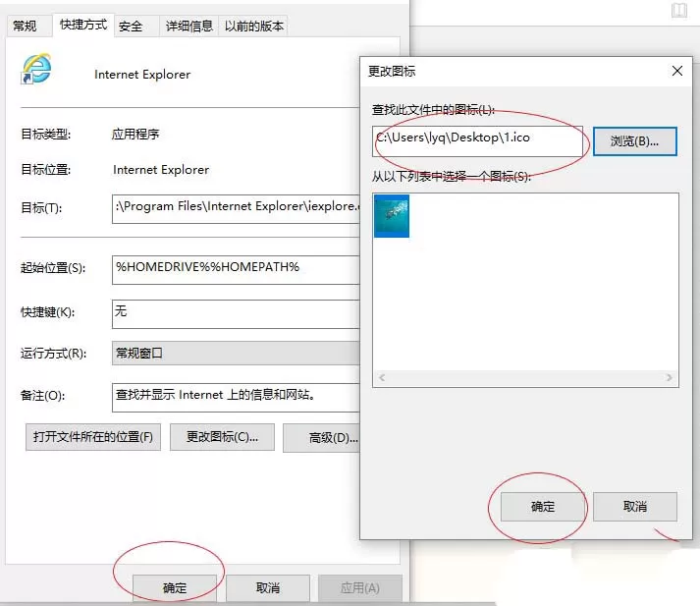Open the 运行方式(R) dropdown
The width and height of the screenshot is (700, 606).
point(236,354)
